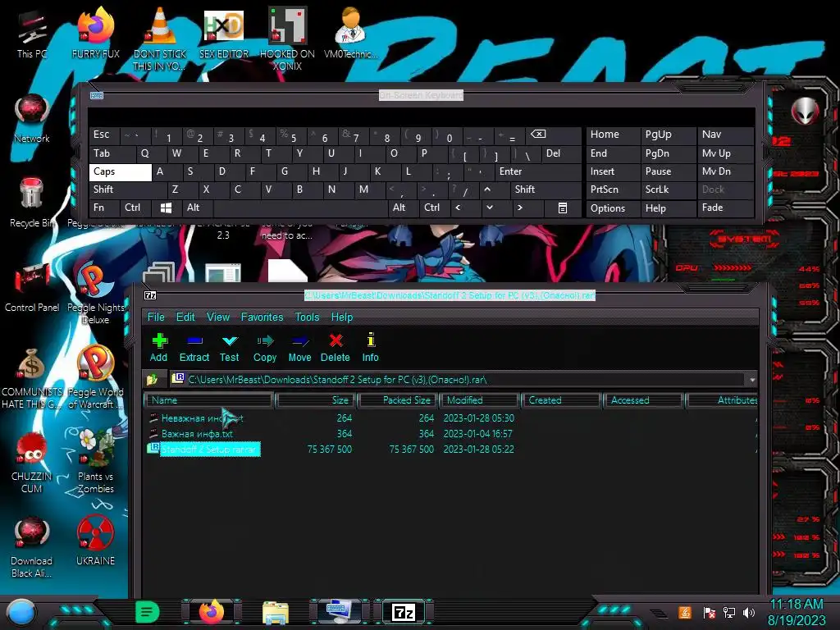Open the View menu in 7-Zip
Viewport: 840px width, 630px height.
click(218, 317)
